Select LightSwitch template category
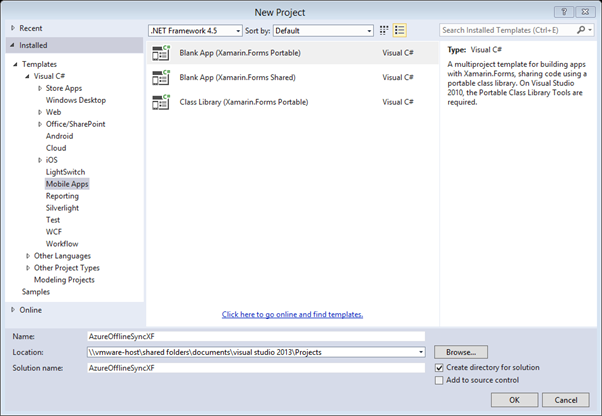Screen dimensions: 602x416 coord(66,172)
